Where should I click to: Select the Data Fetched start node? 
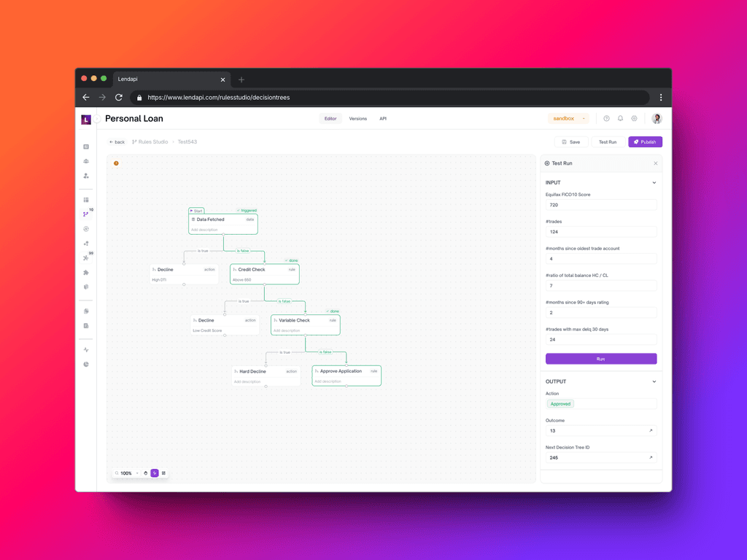(x=223, y=224)
